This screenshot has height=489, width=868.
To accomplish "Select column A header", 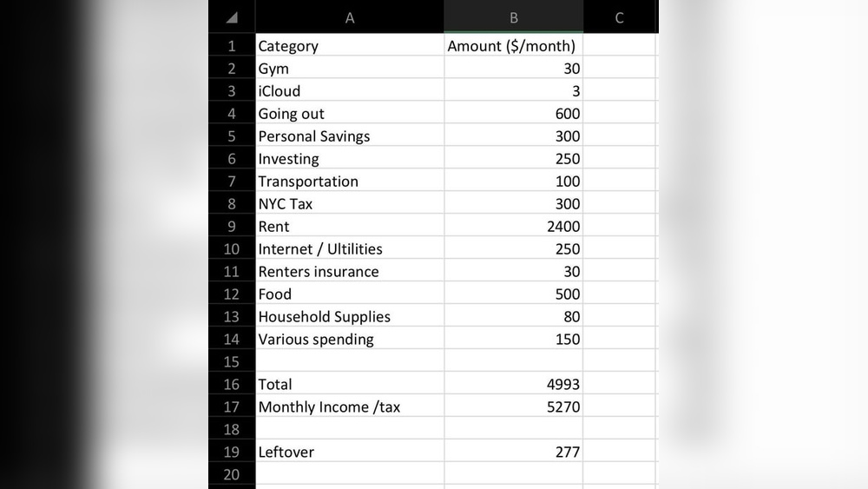I will (x=349, y=17).
